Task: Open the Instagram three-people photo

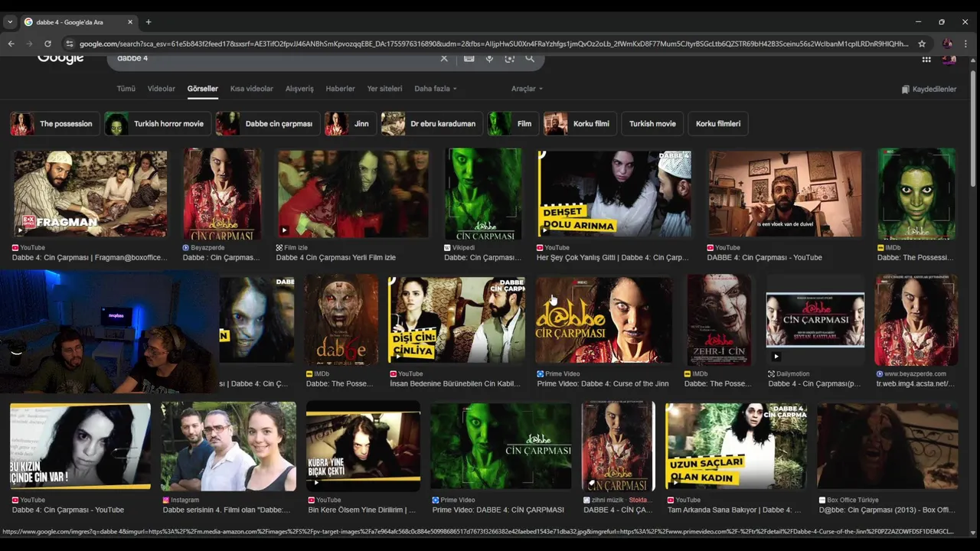Action: point(228,446)
